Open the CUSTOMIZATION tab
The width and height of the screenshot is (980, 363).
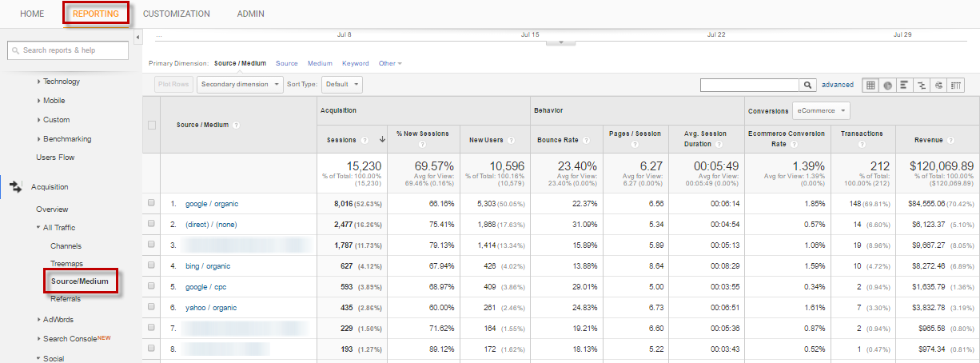pos(177,14)
